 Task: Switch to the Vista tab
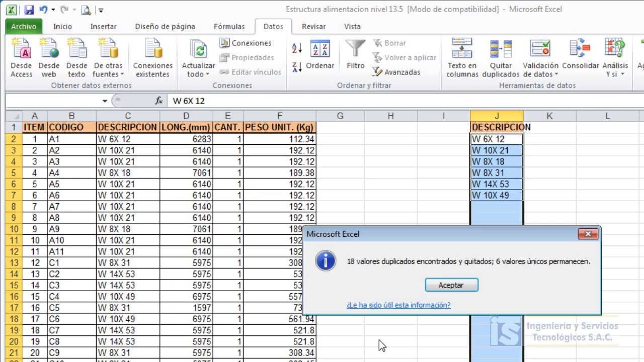(352, 27)
